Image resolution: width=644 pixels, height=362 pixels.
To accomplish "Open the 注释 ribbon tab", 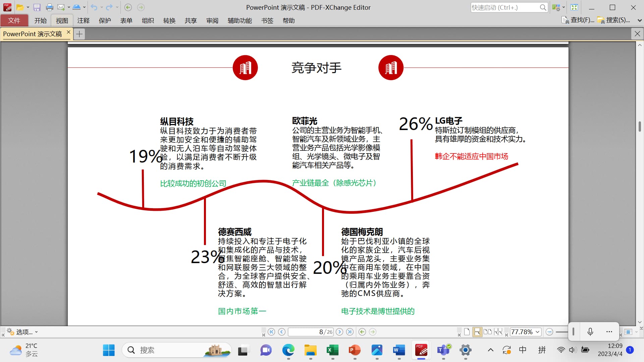I will click(83, 21).
